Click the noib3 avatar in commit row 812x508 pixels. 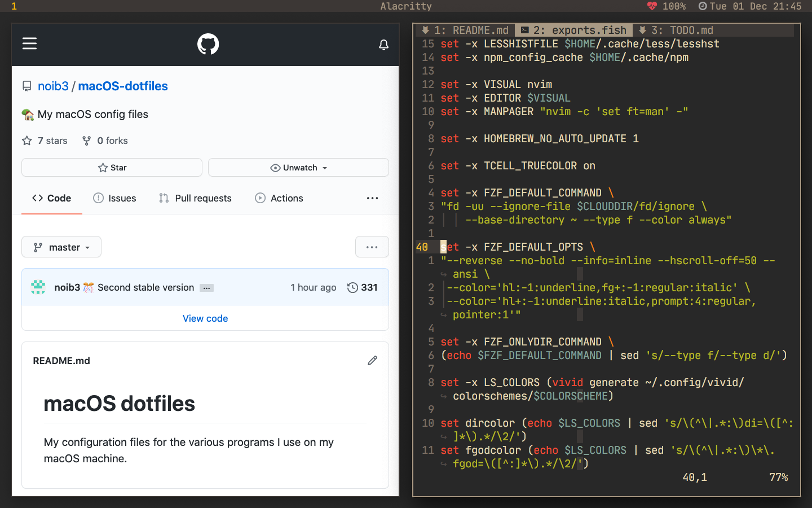tap(38, 287)
